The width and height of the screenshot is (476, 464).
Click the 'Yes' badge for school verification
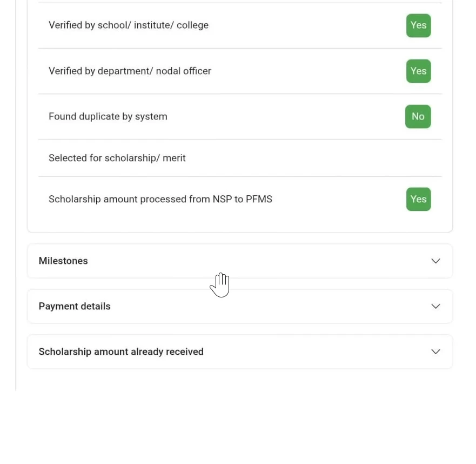[x=418, y=25]
